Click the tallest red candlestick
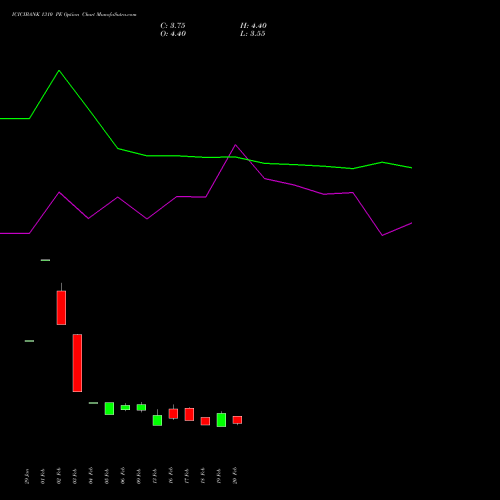The image size is (500, 500). 77,363
